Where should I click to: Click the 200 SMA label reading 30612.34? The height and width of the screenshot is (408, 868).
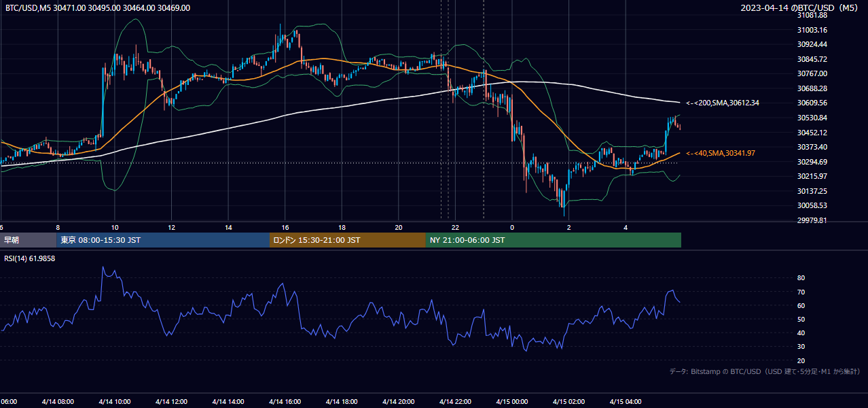[x=723, y=103]
